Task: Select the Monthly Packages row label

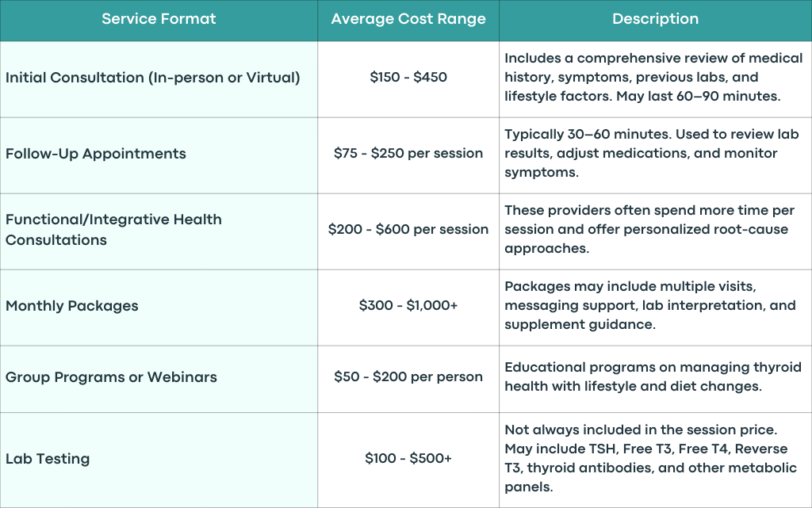Action: pyautogui.click(x=72, y=306)
